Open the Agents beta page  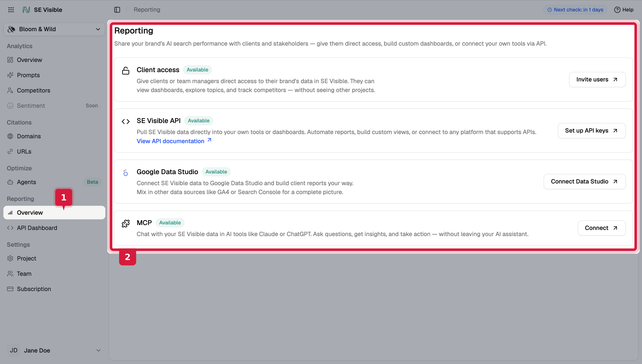[x=54, y=182]
